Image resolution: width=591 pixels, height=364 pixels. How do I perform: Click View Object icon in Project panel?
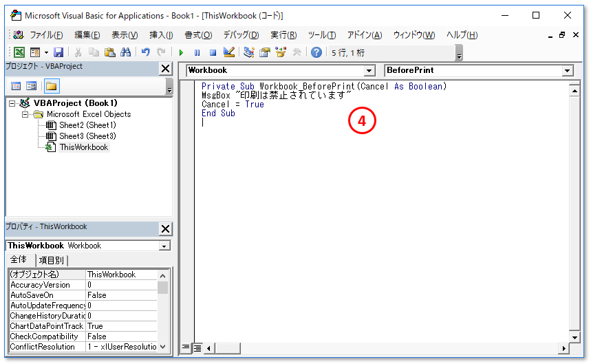tap(31, 86)
